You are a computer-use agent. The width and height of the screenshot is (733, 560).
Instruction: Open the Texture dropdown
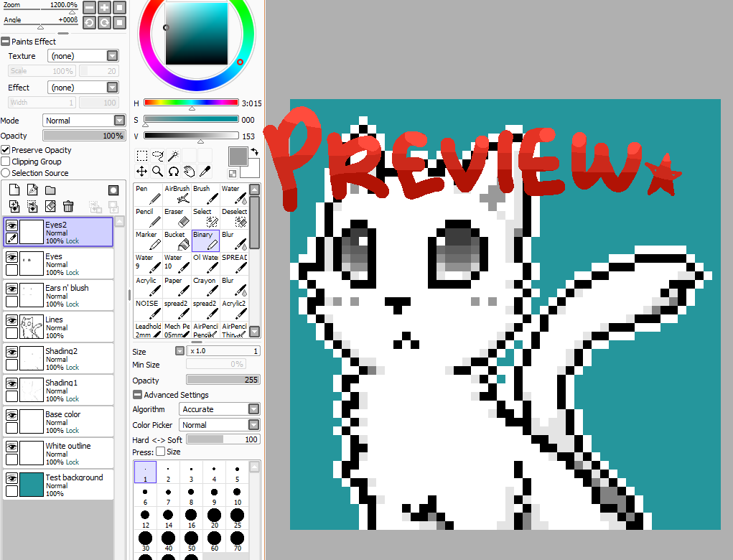click(x=83, y=56)
